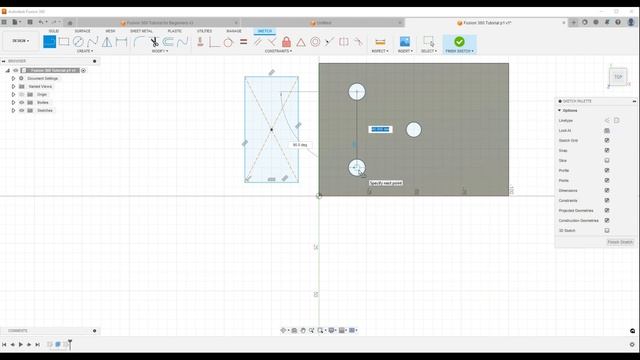Click the Undo arrow

41,22
